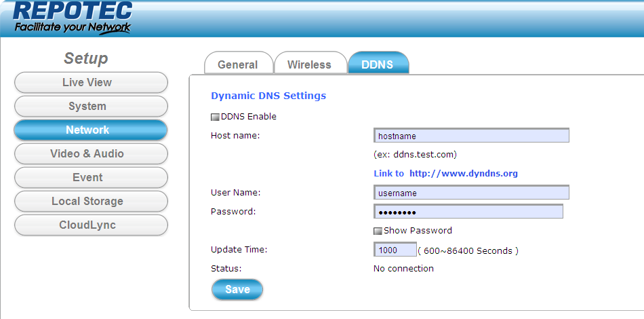Focus the Password field
Viewport: 644px width, 319px height.
(468, 212)
